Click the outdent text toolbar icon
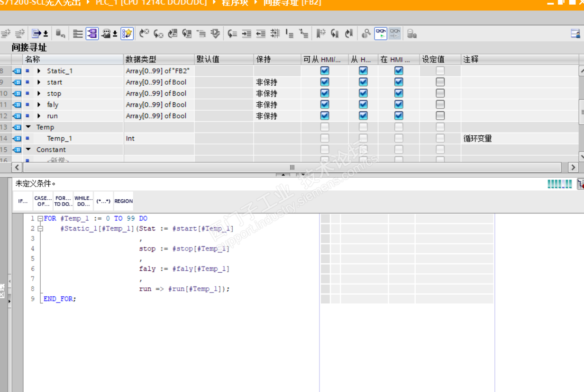This screenshot has height=392, width=584. click(261, 34)
